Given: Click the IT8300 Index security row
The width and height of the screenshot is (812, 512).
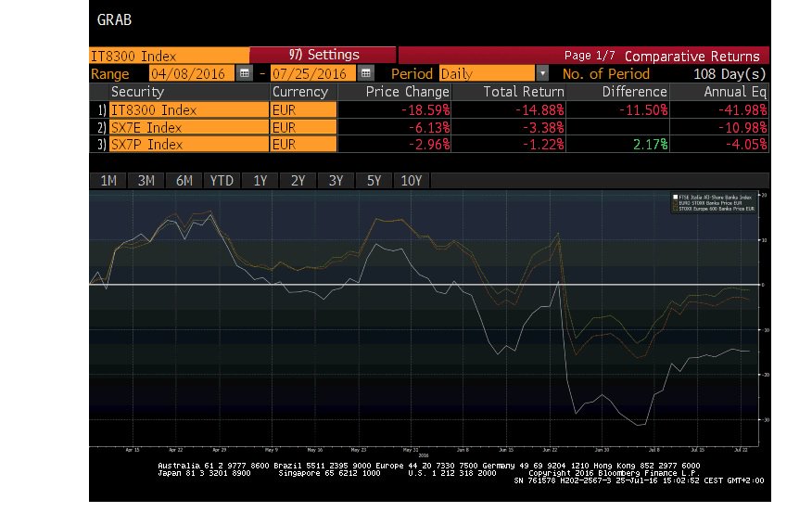Looking at the screenshot, I should coord(189,109).
